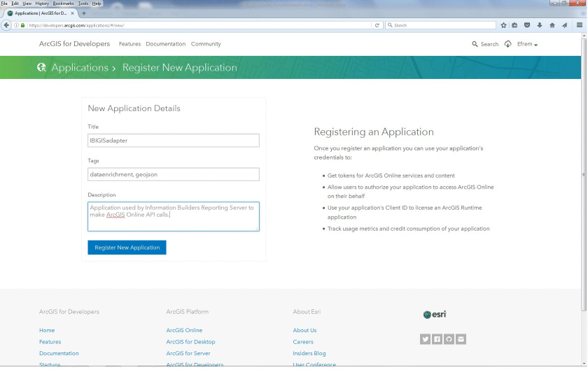588x372 pixels.
Task: Open the Bookmarks menu
Action: pyautogui.click(x=64, y=3)
